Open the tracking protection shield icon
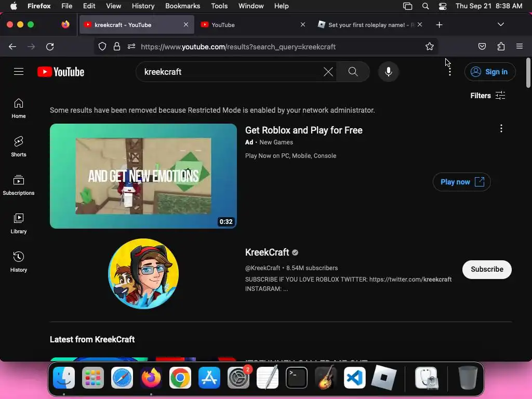The width and height of the screenshot is (532, 399). pos(102,46)
